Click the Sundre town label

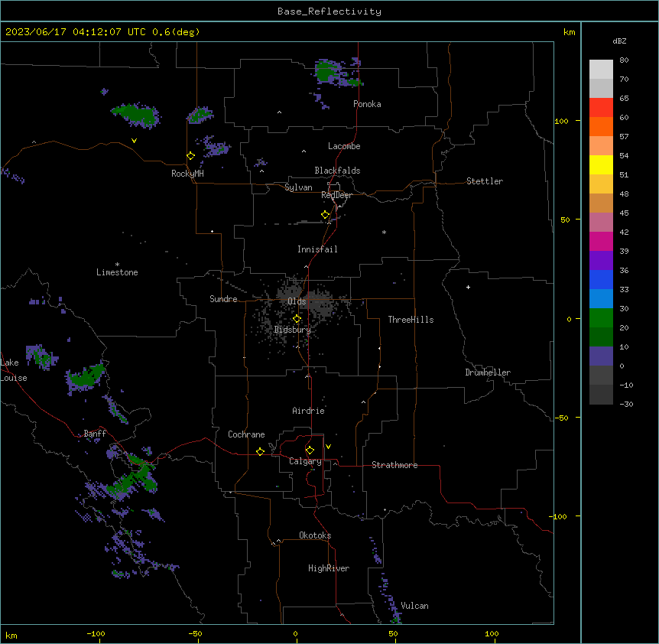coord(223,299)
